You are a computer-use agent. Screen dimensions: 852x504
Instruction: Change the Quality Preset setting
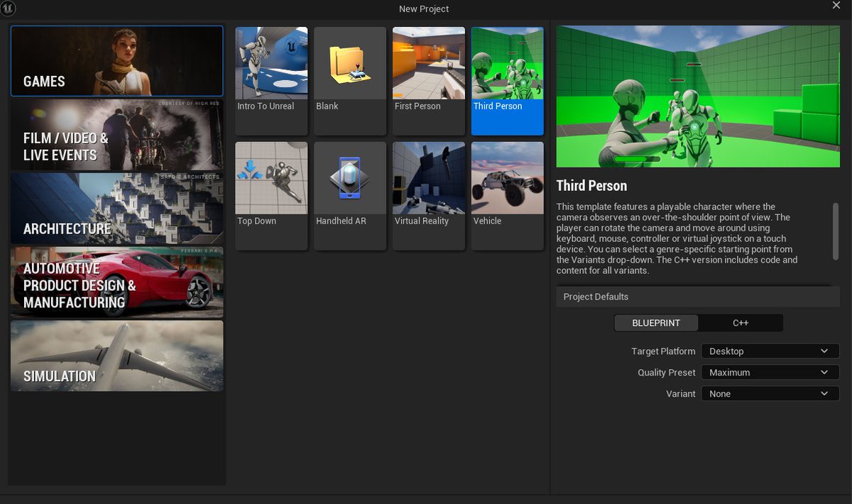(x=770, y=372)
